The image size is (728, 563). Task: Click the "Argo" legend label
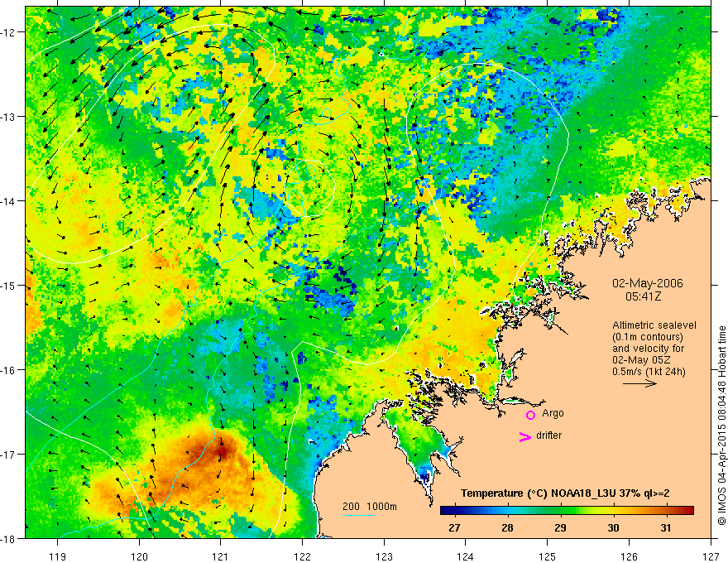tap(553, 413)
